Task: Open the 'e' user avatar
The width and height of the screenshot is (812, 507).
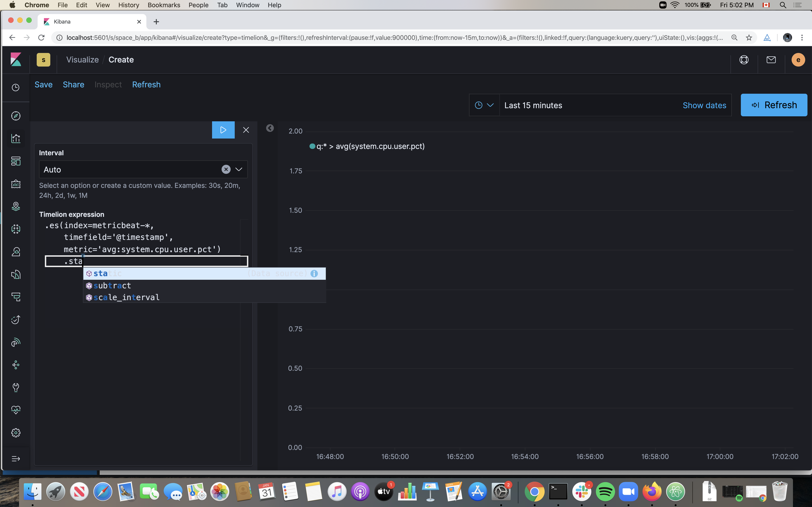Action: pos(798,60)
